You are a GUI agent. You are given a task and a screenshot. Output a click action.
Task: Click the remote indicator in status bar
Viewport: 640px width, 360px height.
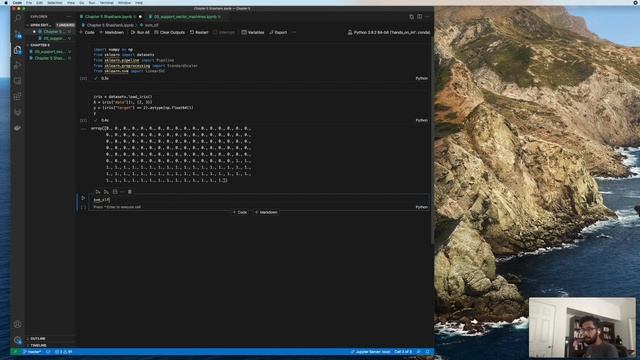(15, 352)
